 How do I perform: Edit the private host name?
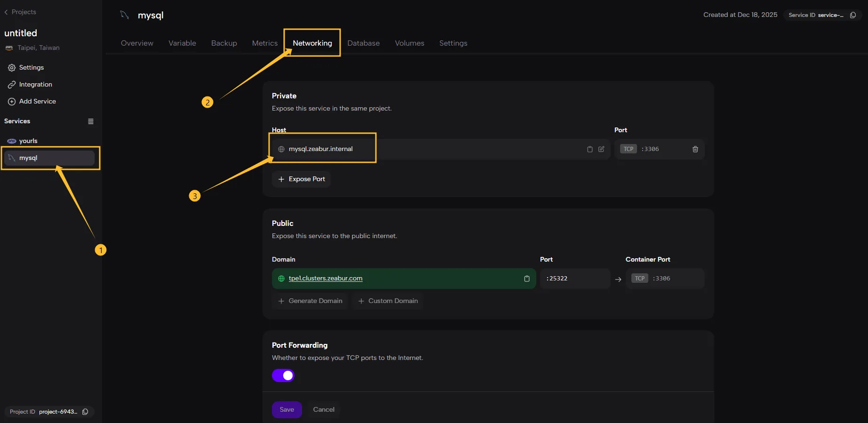(601, 149)
